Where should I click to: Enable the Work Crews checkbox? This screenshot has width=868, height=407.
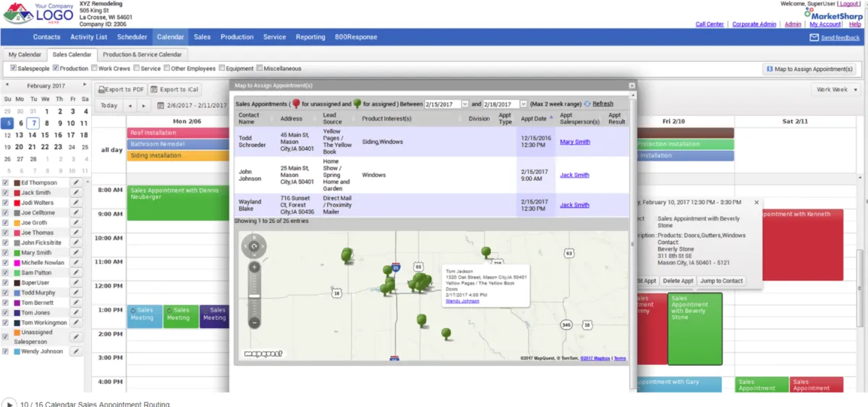94,69
